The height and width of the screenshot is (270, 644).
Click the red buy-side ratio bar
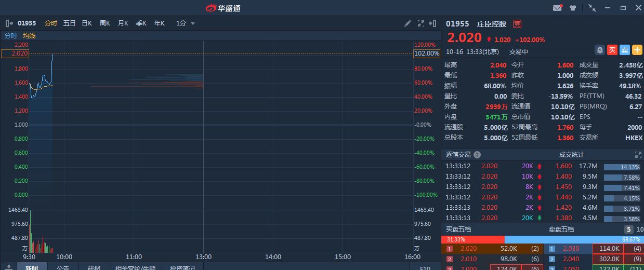click(472, 239)
